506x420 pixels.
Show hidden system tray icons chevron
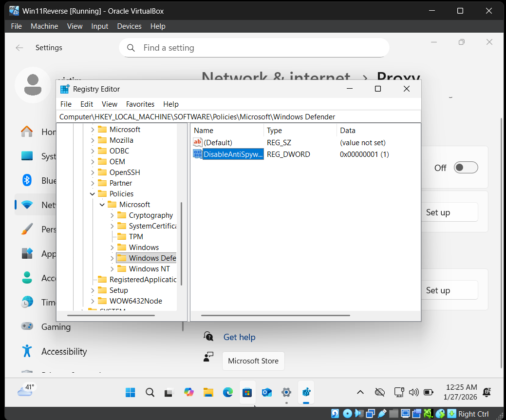(360, 392)
